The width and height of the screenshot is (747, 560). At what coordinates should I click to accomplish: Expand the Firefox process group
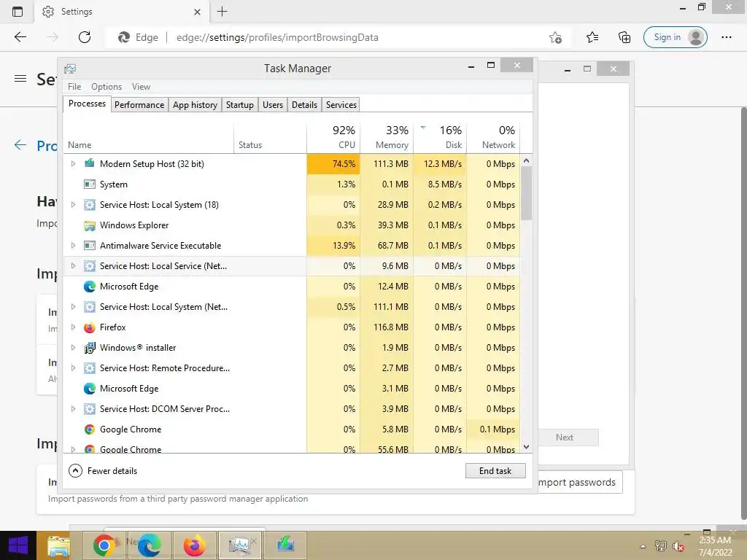pos(73,327)
